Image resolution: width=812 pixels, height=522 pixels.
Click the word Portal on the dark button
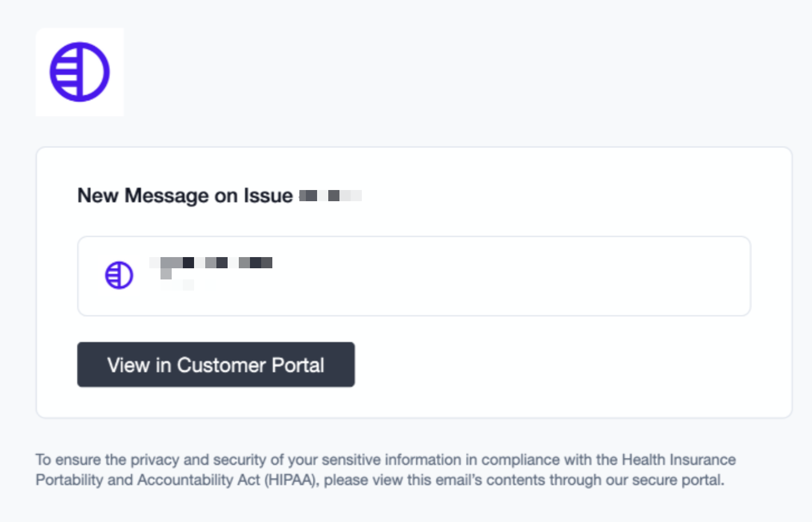(x=298, y=365)
